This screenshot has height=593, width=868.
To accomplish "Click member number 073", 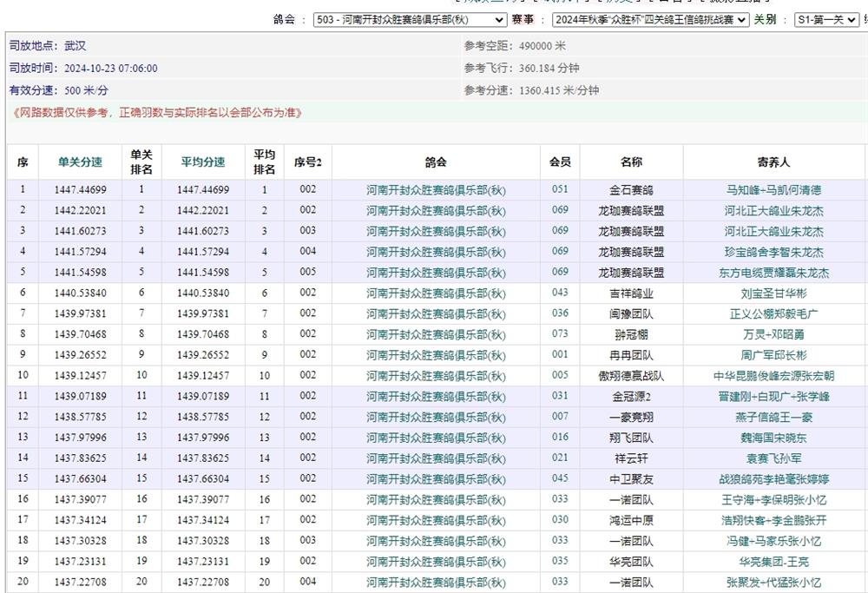I will pyautogui.click(x=560, y=334).
